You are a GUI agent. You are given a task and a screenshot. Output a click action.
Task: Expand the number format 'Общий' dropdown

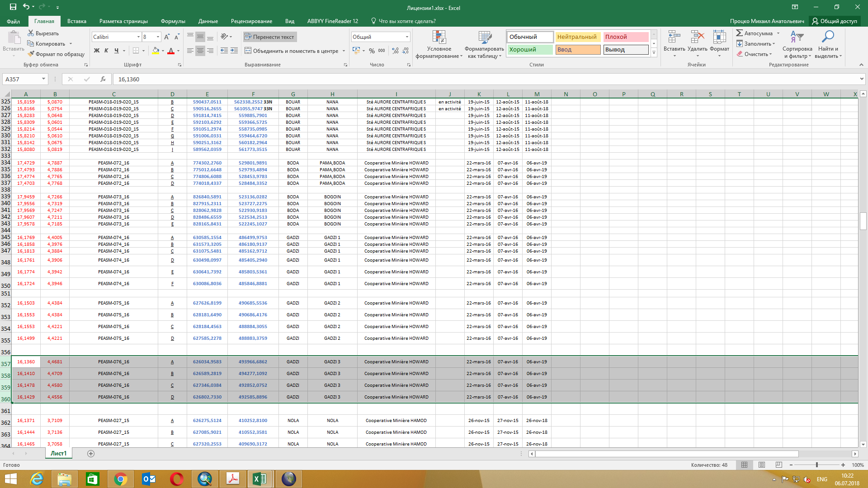407,37
